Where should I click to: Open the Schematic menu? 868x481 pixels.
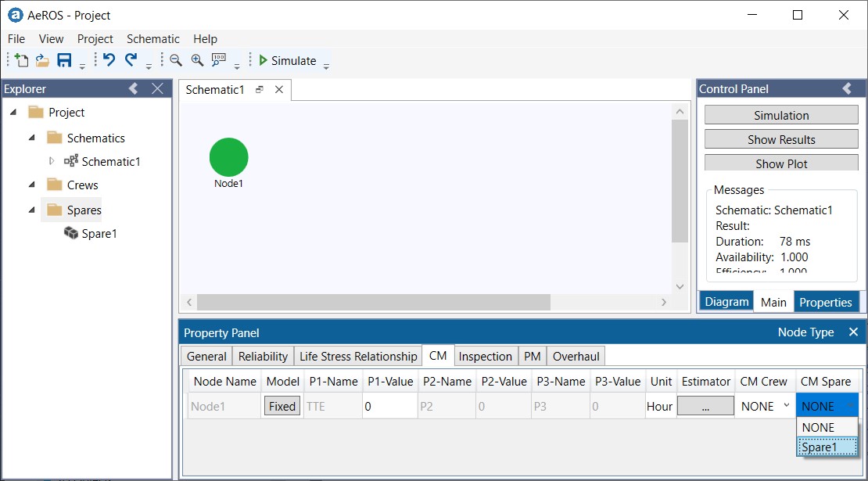tap(153, 39)
